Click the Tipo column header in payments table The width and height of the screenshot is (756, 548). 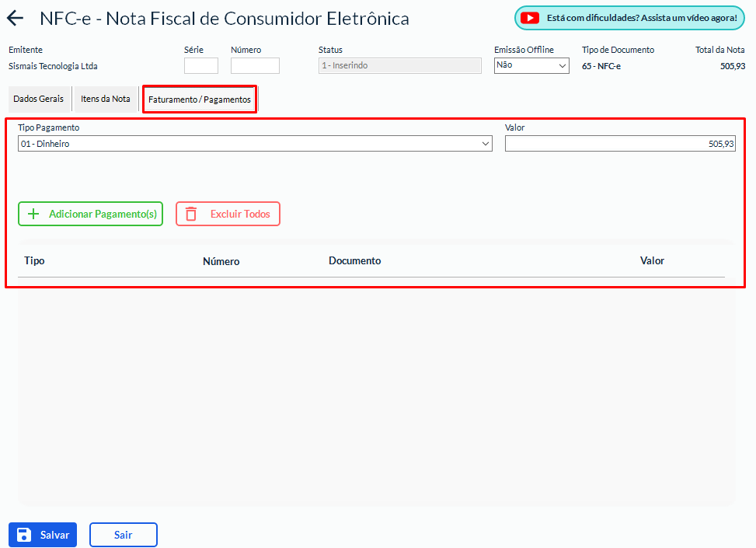34,261
